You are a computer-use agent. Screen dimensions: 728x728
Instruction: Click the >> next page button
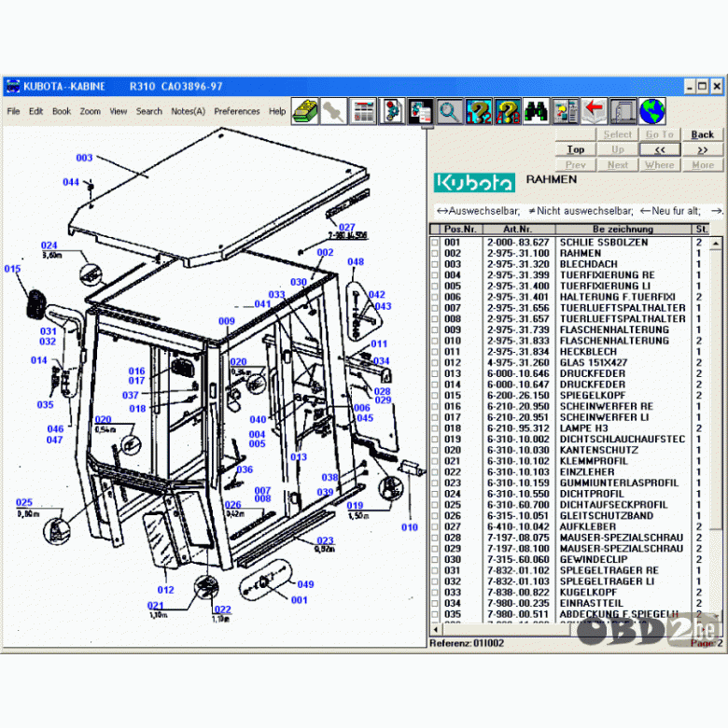coord(703,149)
